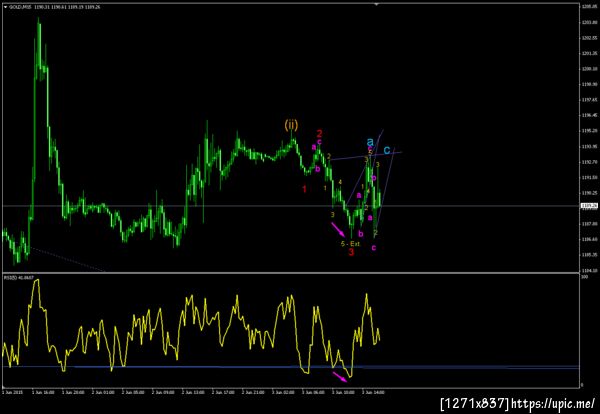Click the '3 Jun 14:00' time axis label
Image resolution: width=600 pixels, height=414 pixels.
point(373,392)
